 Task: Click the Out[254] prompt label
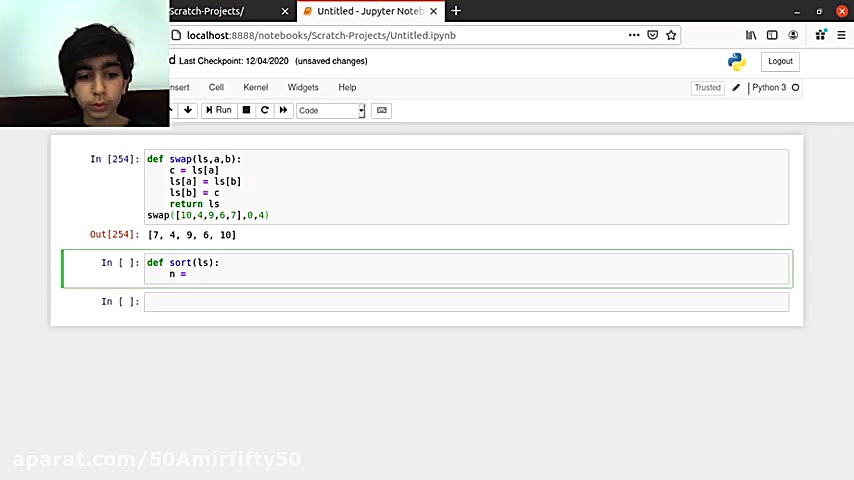[x=114, y=234]
